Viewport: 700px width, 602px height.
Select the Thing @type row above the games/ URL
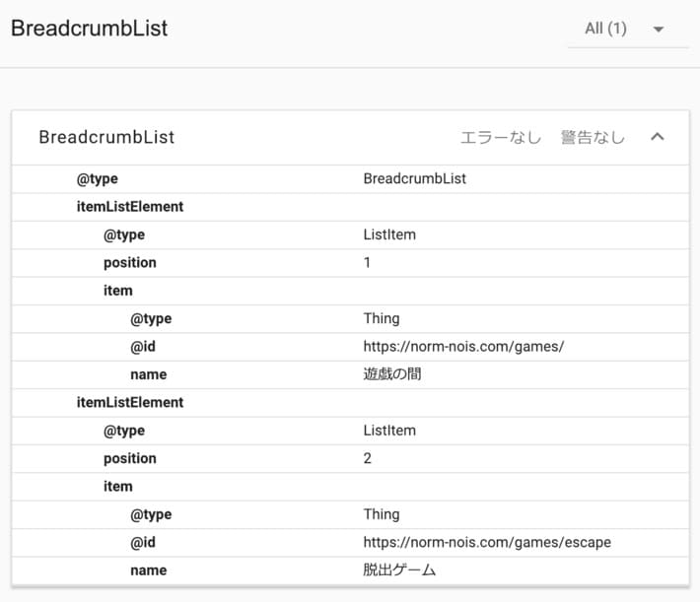point(350,319)
